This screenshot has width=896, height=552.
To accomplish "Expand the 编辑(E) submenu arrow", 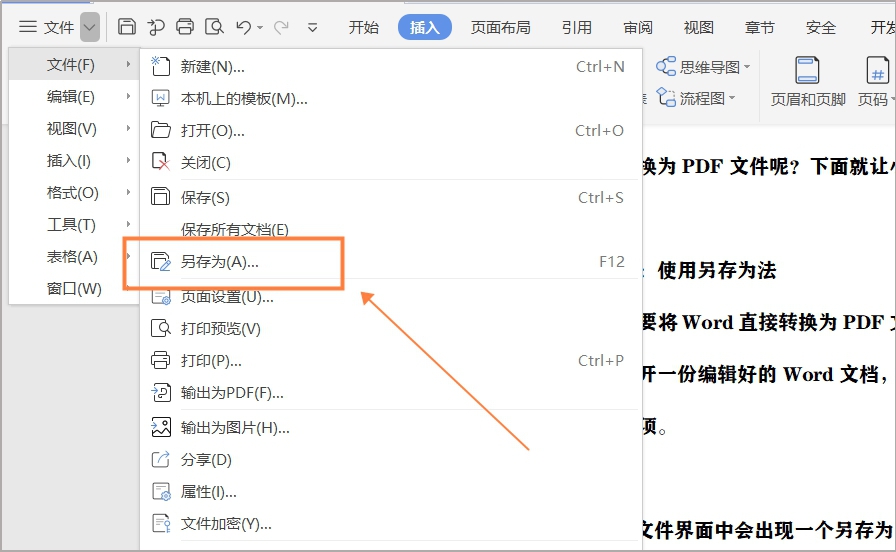I will (x=129, y=97).
